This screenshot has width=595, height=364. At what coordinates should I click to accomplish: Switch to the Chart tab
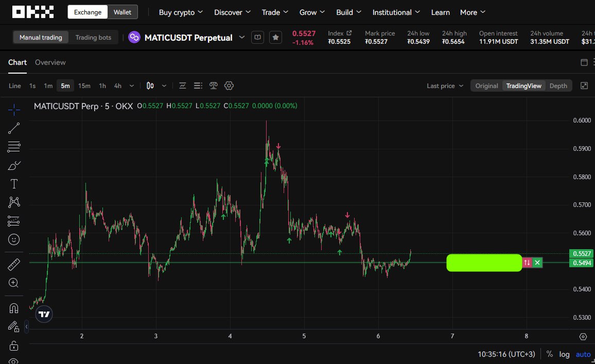17,62
